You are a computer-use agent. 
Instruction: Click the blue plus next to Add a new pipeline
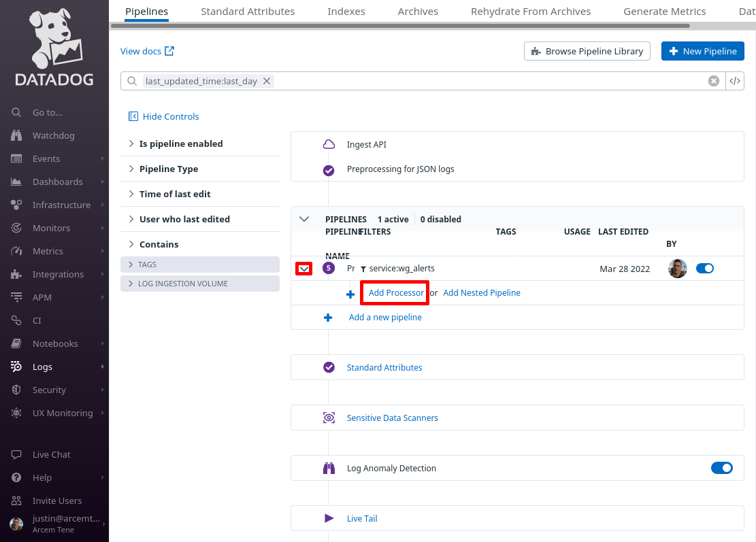[328, 318]
